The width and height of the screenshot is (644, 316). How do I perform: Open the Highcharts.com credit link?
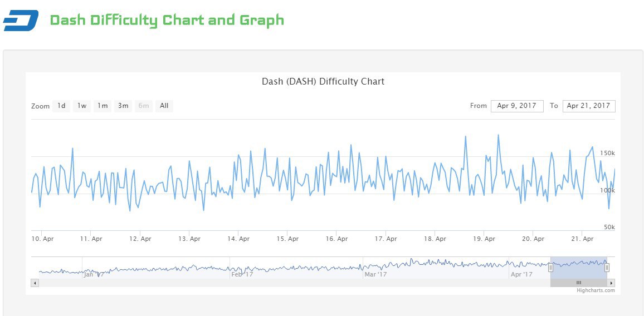coord(596,290)
